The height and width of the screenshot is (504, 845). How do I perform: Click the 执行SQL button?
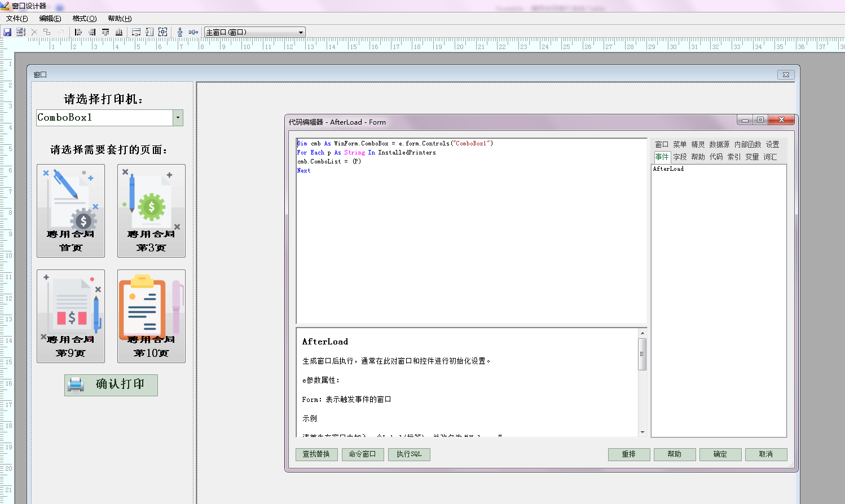(409, 454)
